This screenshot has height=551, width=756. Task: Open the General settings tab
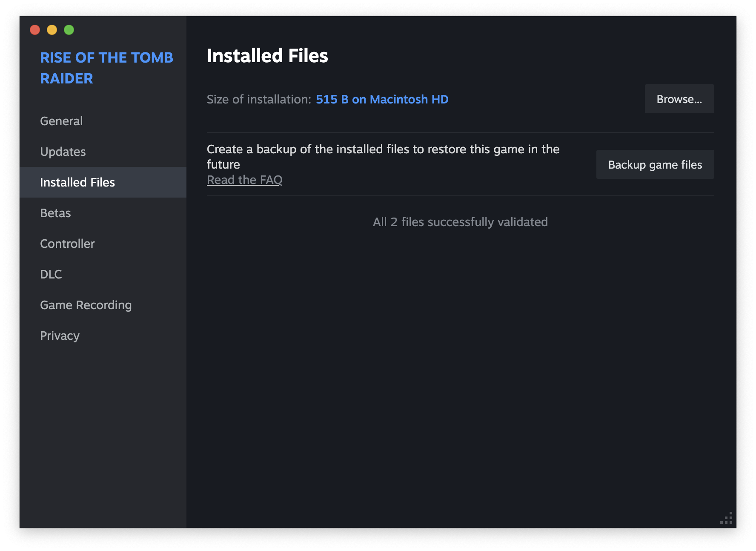(x=61, y=121)
